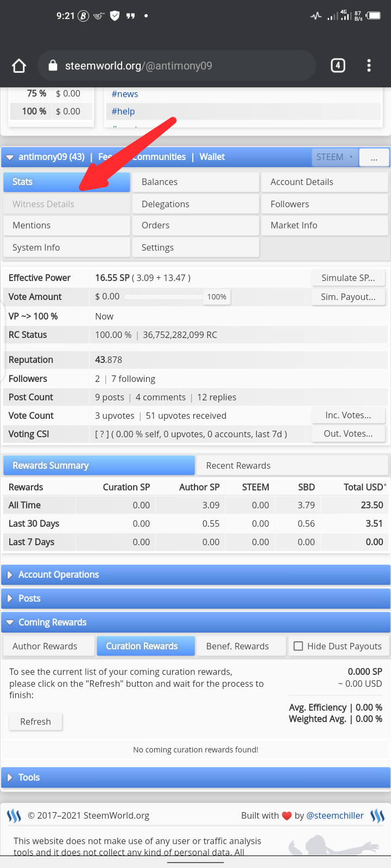The image size is (391, 868).
Task: Select the Stats tab
Action: pyautogui.click(x=67, y=182)
